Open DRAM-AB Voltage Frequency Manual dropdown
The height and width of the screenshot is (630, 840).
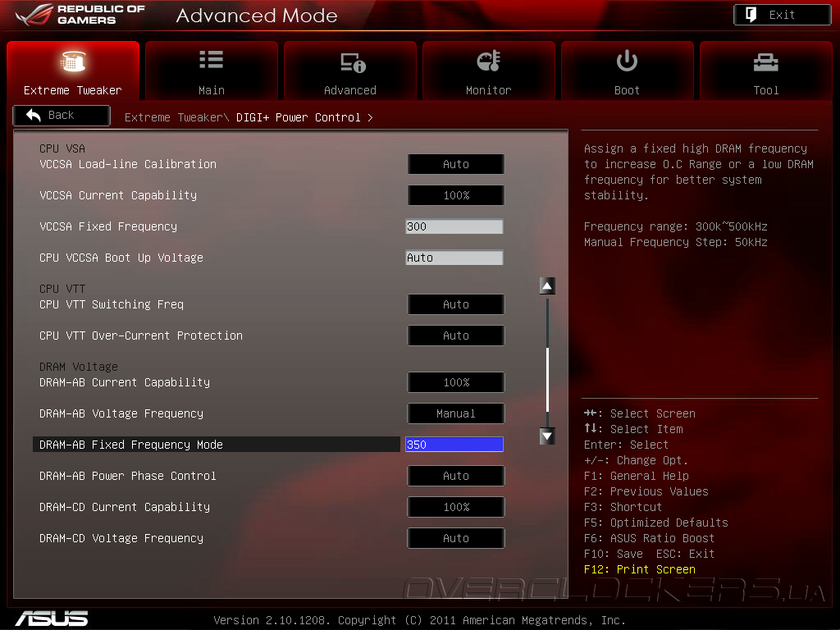tap(456, 413)
